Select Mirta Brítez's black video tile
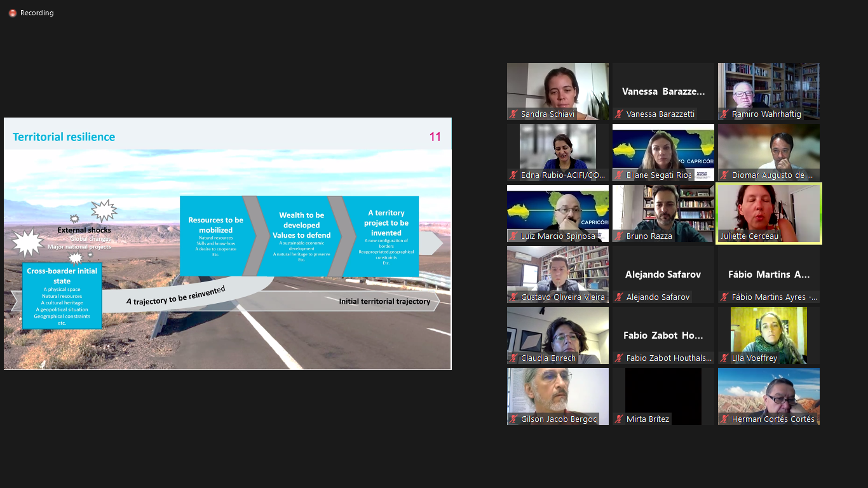The image size is (868, 488). point(663,396)
